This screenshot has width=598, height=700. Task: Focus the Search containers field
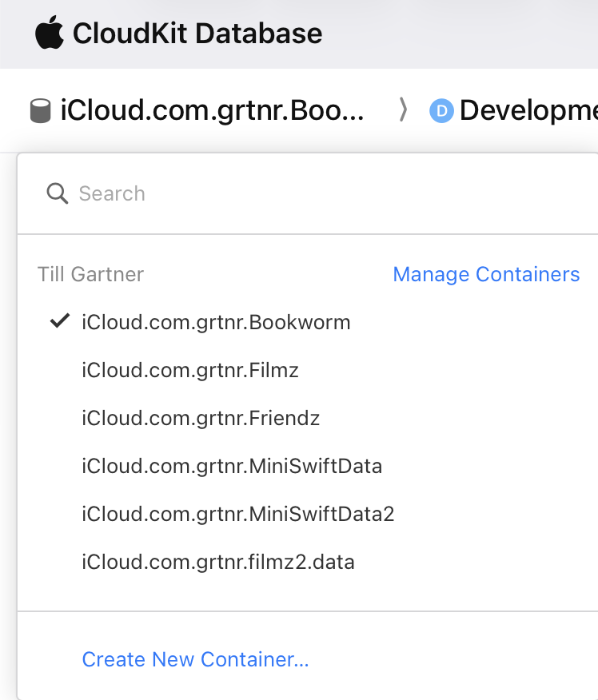click(320, 193)
